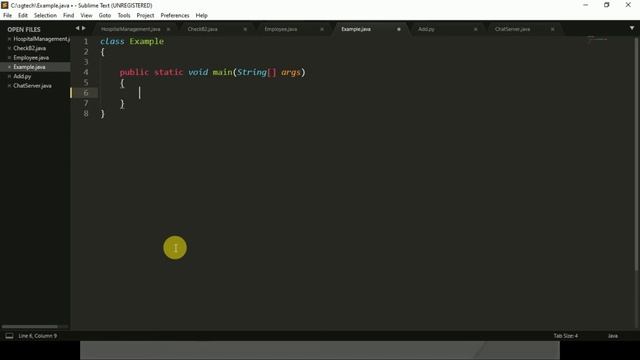640x360 pixels.
Task: Open HospitalManagement file in the sidebar
Action: pyautogui.click(x=41, y=39)
